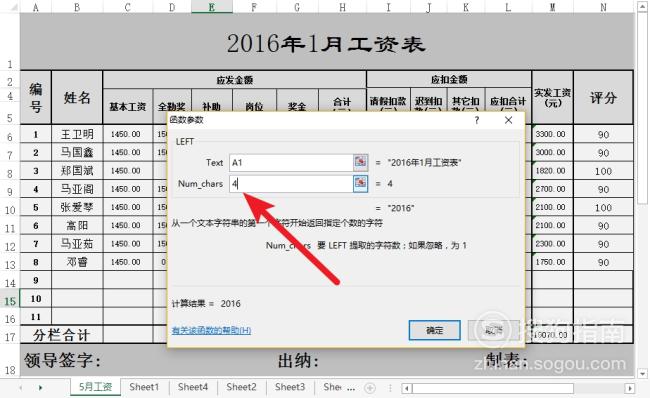Click the name cell 王卫明
Viewport: 650px width, 398px height.
[77, 134]
